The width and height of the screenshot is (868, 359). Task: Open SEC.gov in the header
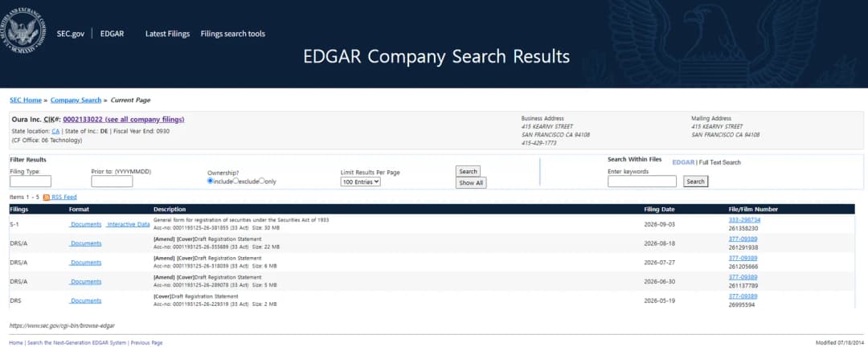point(70,34)
